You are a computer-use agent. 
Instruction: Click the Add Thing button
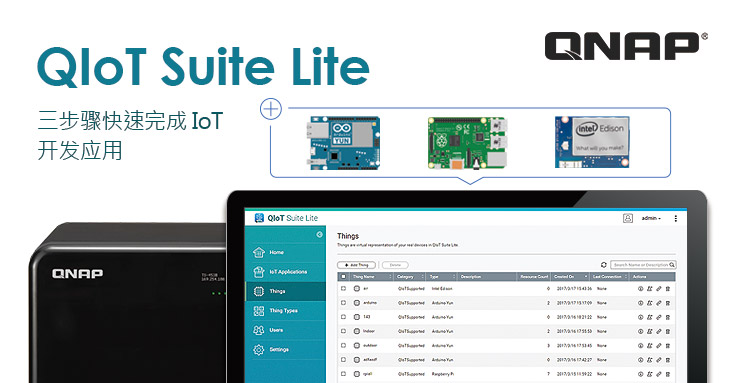coord(356,265)
